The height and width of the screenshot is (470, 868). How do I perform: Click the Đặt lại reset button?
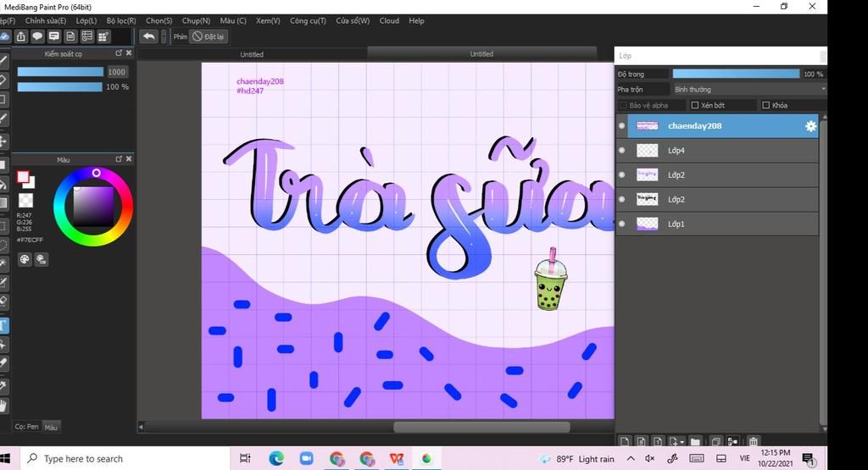tap(209, 36)
